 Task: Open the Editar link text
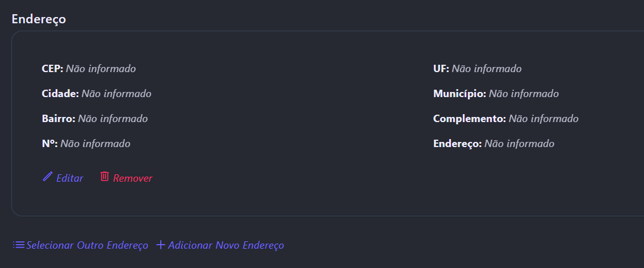pos(70,178)
